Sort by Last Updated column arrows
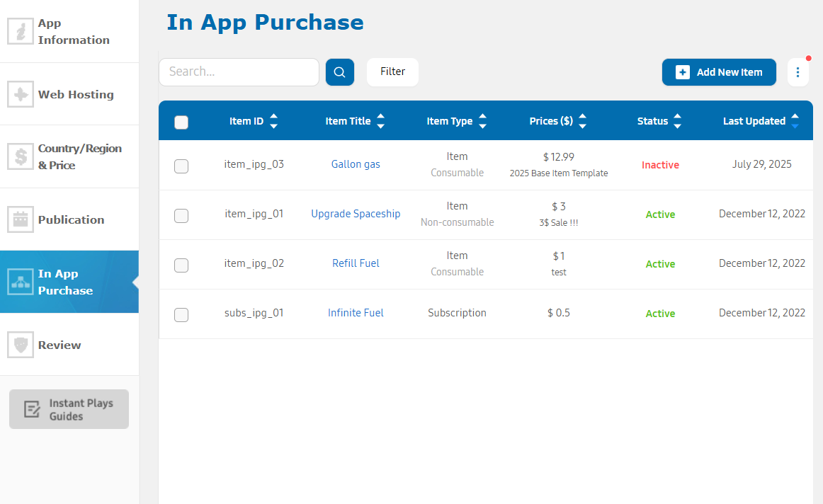 tap(795, 121)
